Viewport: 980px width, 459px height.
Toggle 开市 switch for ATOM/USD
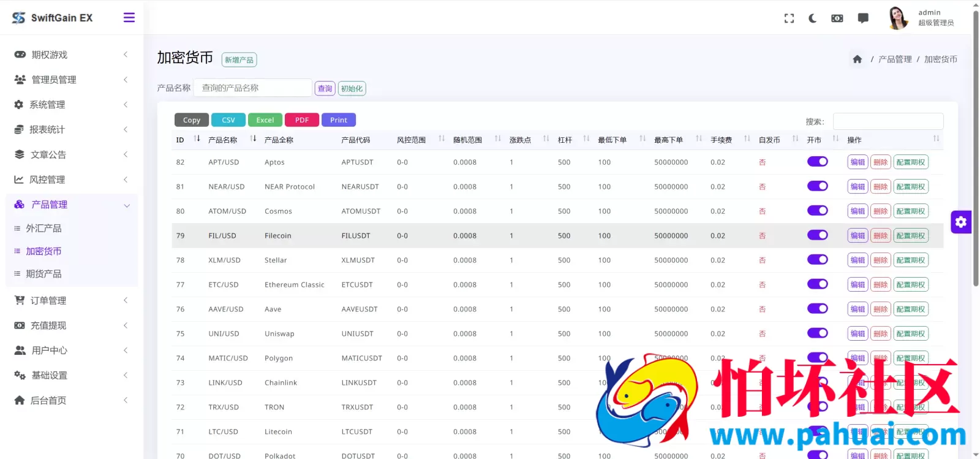[817, 211]
